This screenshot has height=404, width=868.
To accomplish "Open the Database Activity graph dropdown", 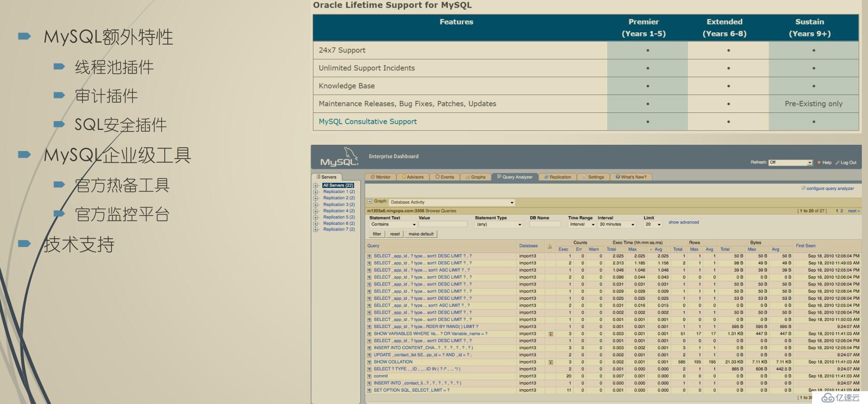I will click(452, 202).
